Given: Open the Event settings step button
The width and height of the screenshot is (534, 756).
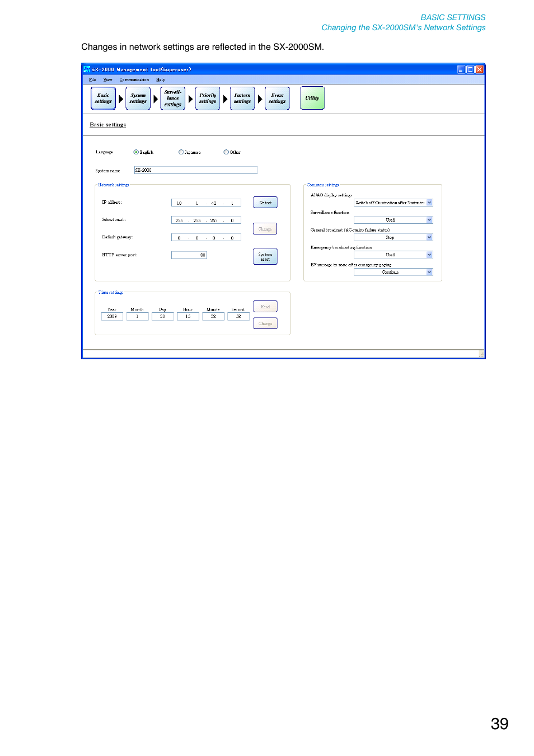Looking at the screenshot, I should tap(277, 98).
